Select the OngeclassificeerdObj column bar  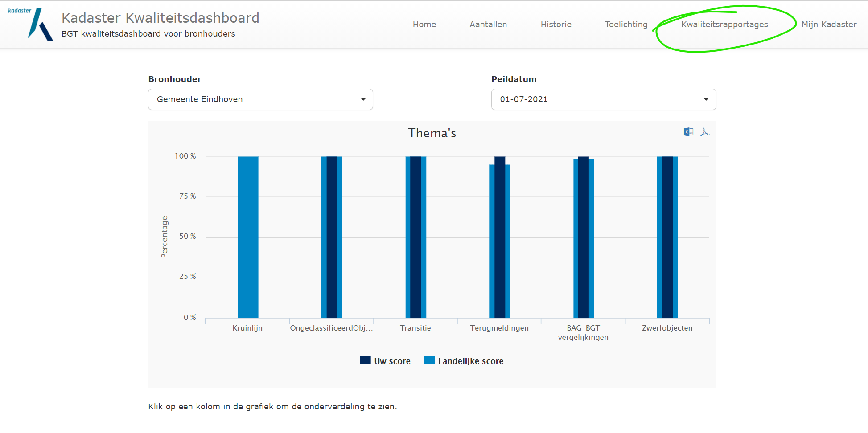[x=332, y=237]
